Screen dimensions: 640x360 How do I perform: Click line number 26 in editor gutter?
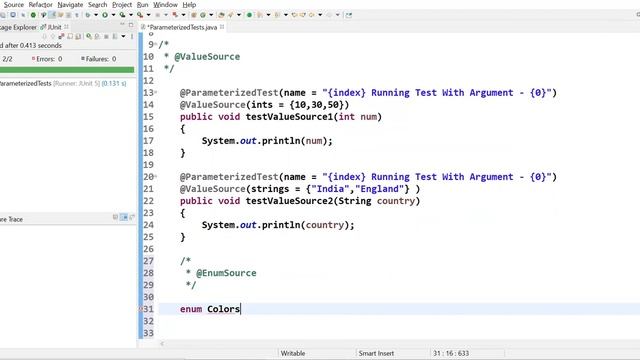coord(148,249)
